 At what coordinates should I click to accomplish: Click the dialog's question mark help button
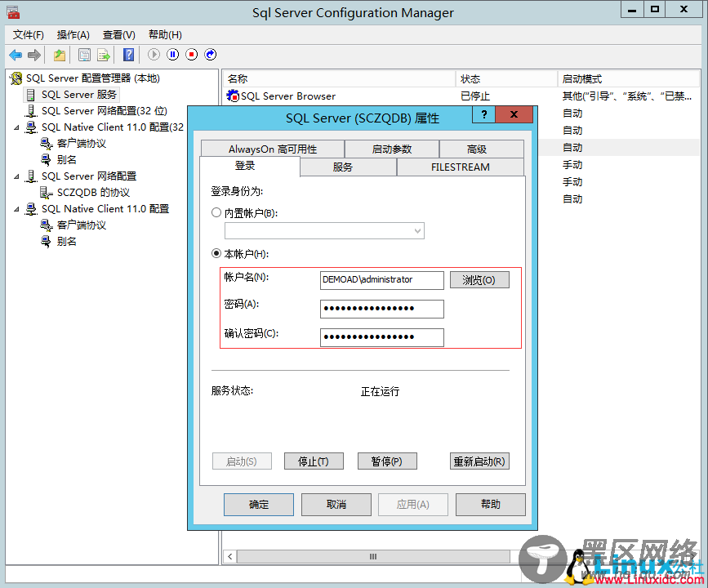484,114
